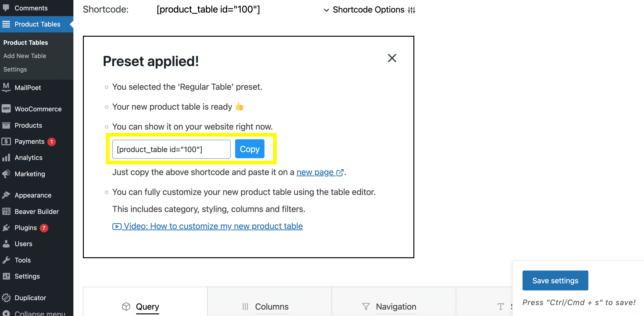Switch to the Navigation tab
644x316 pixels.
point(396,307)
